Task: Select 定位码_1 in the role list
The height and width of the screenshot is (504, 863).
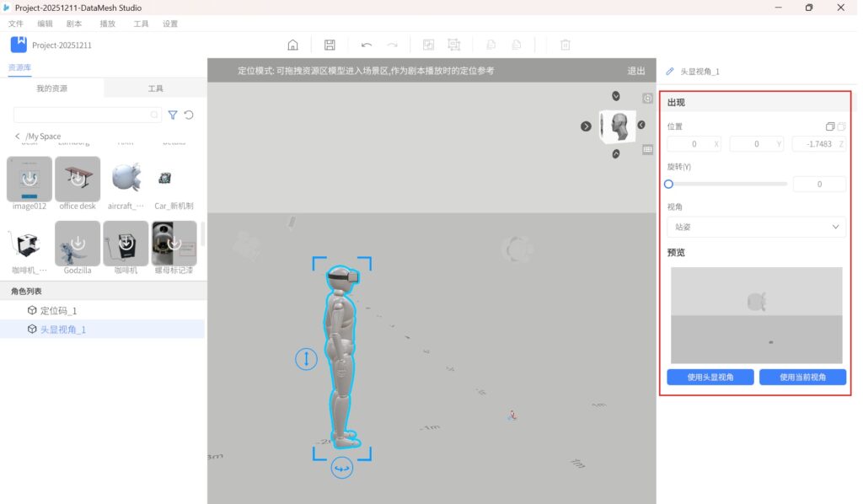Action: (58, 311)
